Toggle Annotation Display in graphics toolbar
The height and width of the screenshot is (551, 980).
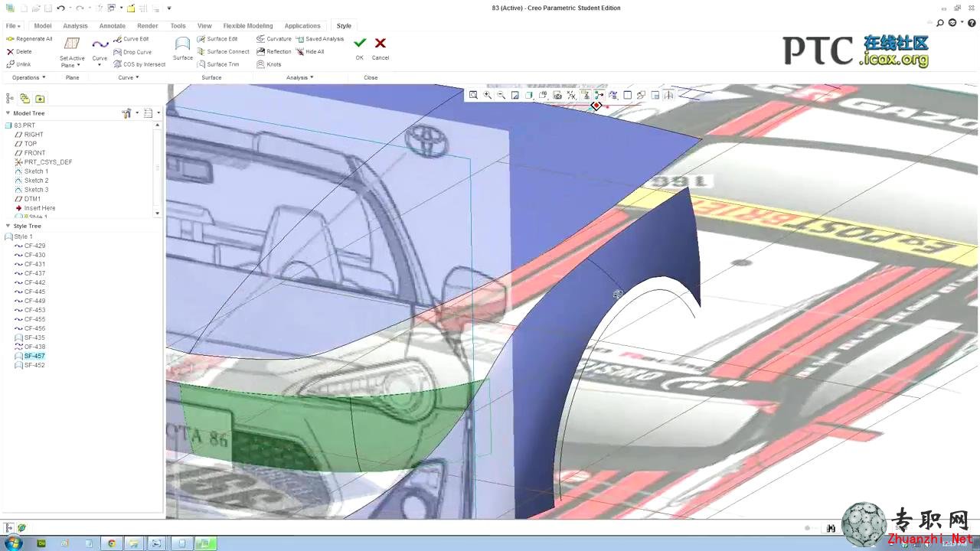[585, 95]
